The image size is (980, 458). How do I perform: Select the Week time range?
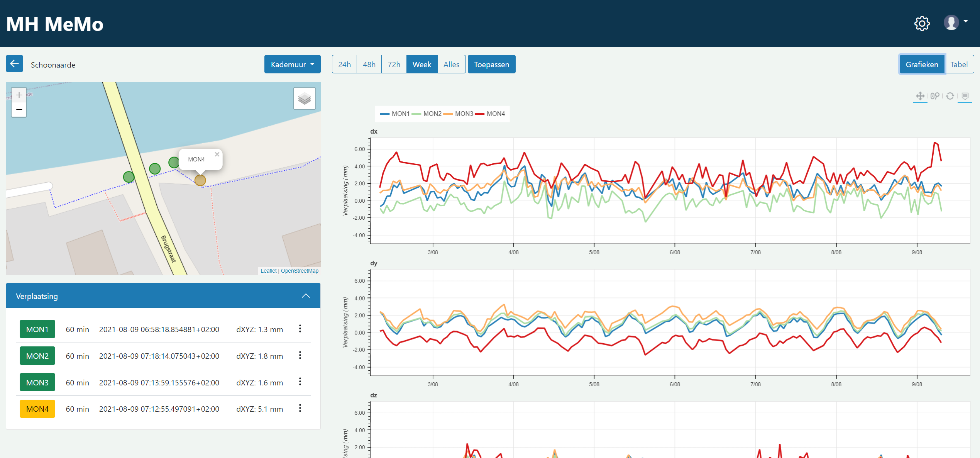421,64
